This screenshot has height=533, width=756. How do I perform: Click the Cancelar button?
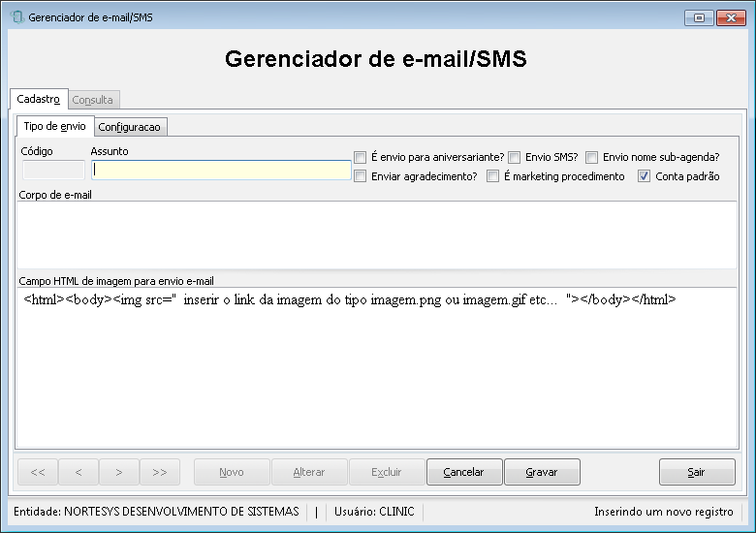click(464, 472)
